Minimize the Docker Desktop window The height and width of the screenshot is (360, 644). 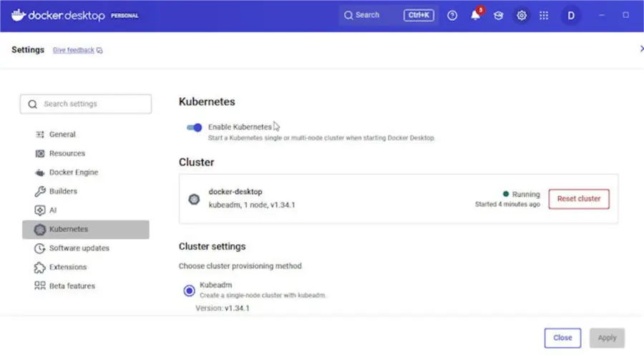click(602, 15)
